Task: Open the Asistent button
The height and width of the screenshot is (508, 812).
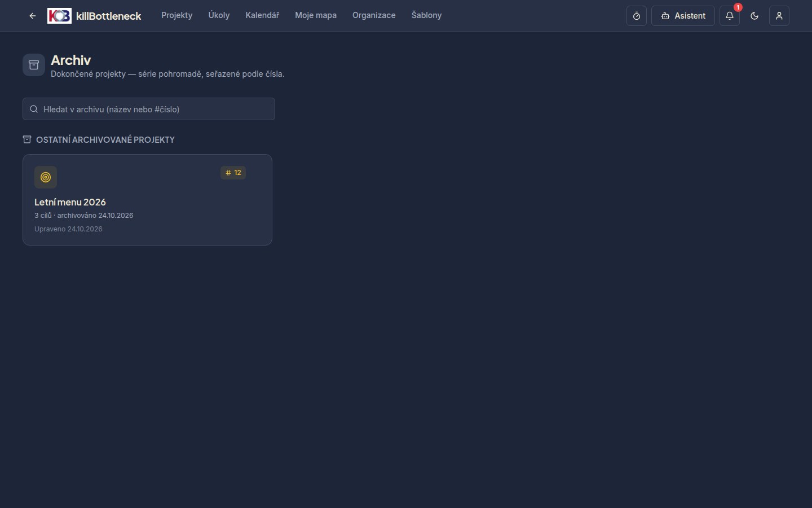Action: point(683,16)
